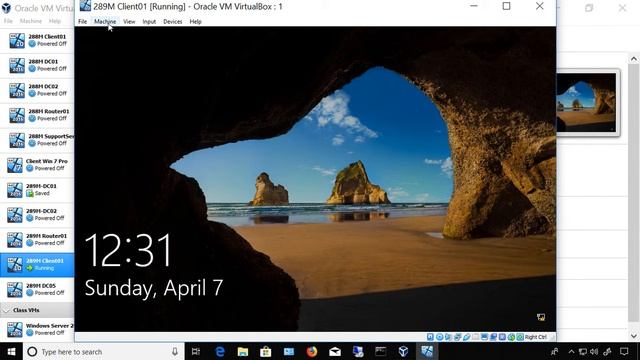Image resolution: width=640 pixels, height=360 pixels.
Task: Launch Microsoft Edge from the taskbar
Action: click(220, 351)
